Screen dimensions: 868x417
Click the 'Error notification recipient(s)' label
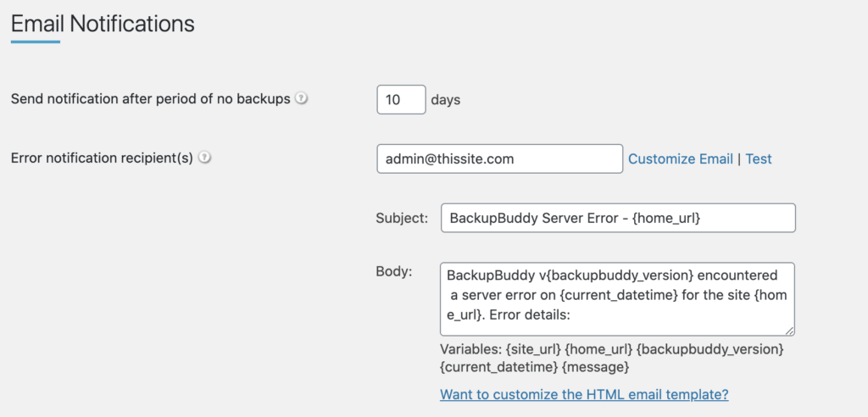tap(103, 158)
